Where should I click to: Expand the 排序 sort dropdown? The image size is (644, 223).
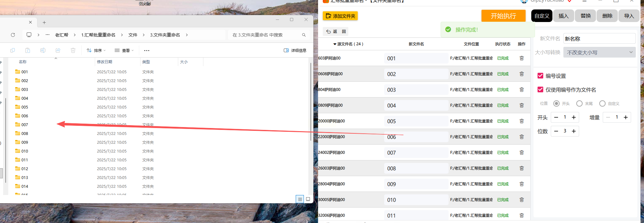pyautogui.click(x=96, y=50)
